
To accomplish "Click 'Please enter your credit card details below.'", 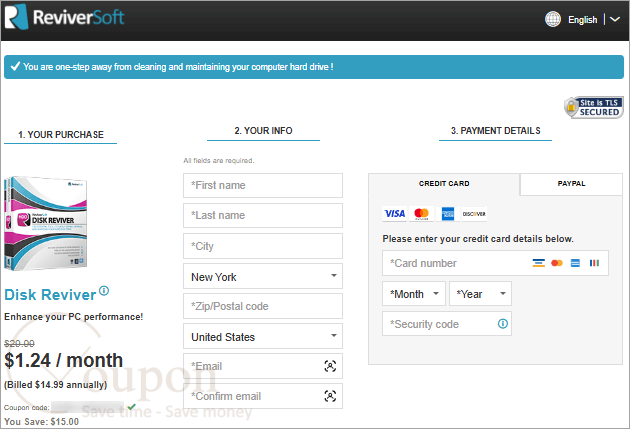I will pyautogui.click(x=478, y=239).
